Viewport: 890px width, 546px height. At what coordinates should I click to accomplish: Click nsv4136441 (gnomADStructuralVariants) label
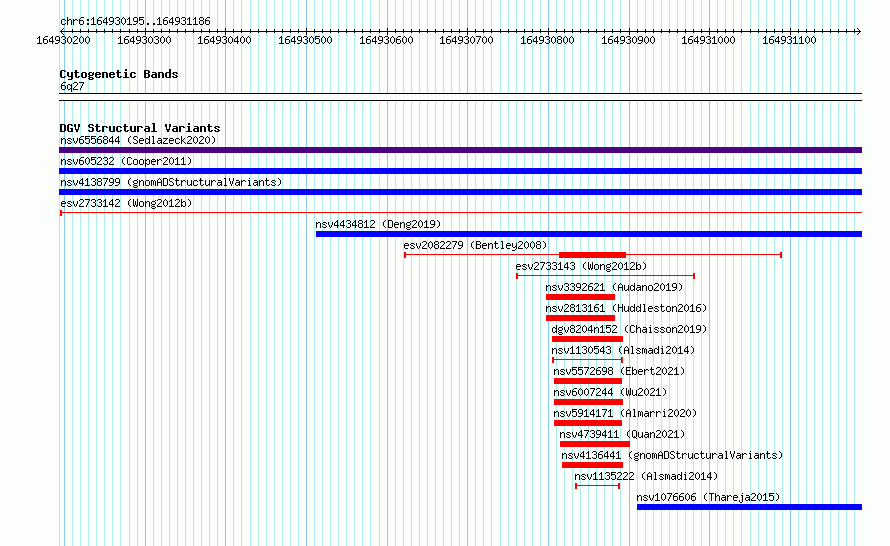[672, 455]
